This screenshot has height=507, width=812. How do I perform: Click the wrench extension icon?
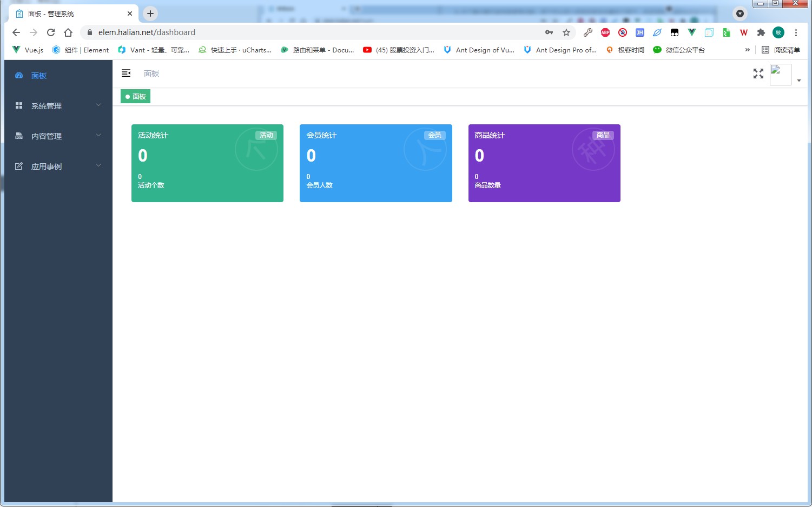[588, 32]
